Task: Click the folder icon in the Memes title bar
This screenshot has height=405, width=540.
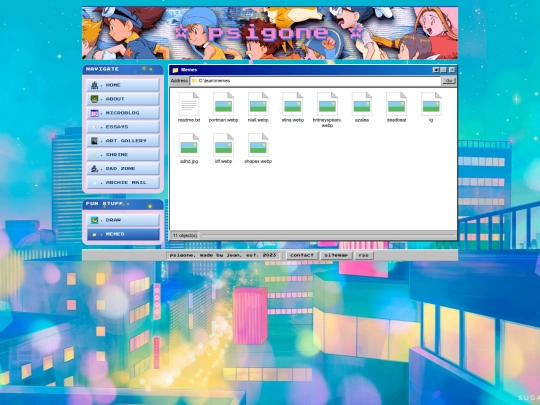Action: pyautogui.click(x=175, y=70)
